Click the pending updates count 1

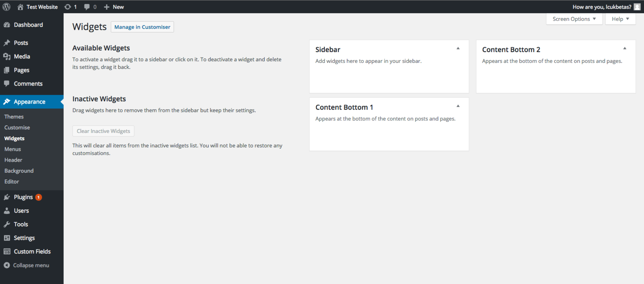(x=75, y=7)
